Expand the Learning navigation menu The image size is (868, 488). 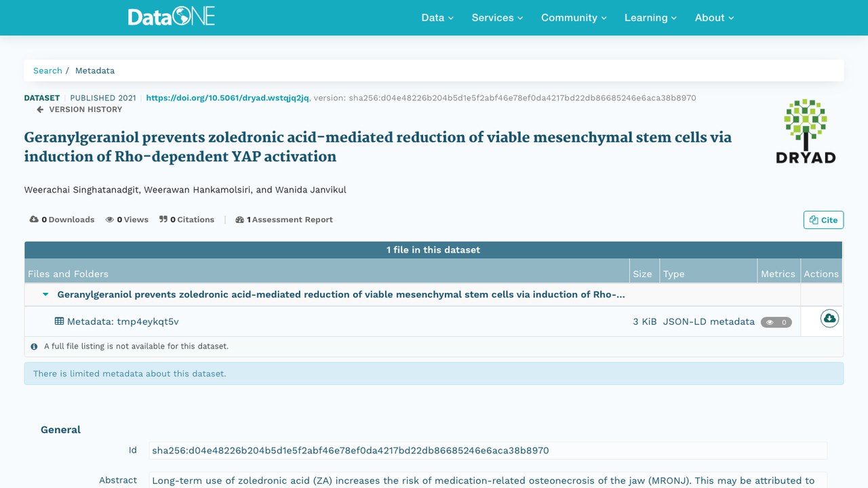pyautogui.click(x=650, y=18)
